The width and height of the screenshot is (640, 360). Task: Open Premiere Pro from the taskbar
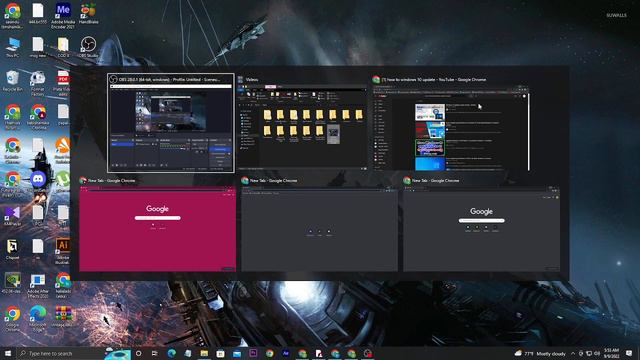pyautogui.click(x=253, y=353)
